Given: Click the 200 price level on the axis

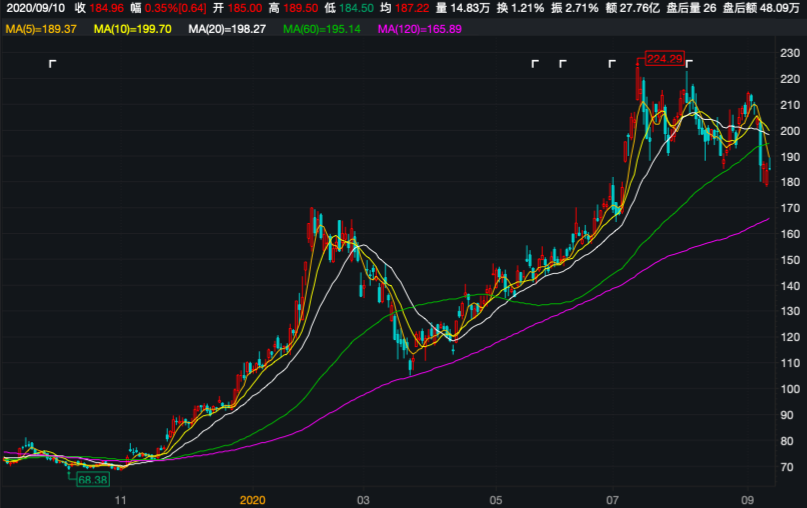Looking at the screenshot, I should (x=789, y=130).
